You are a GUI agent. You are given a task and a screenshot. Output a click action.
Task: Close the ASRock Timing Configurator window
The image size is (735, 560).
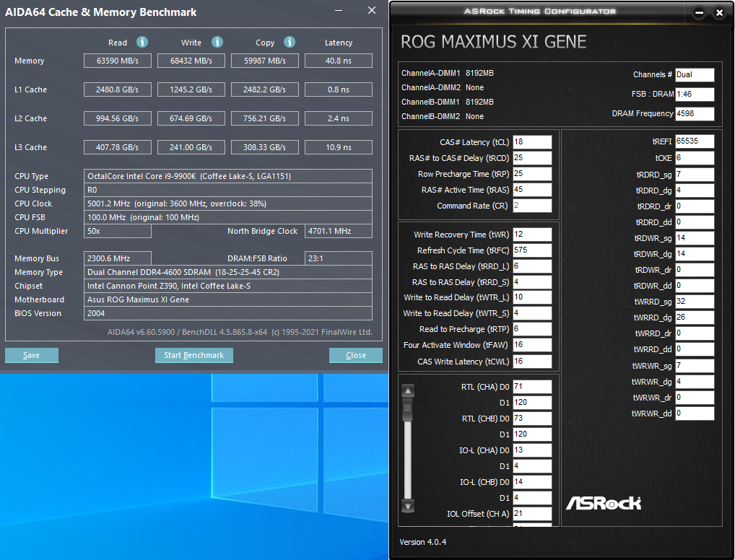pos(720,13)
